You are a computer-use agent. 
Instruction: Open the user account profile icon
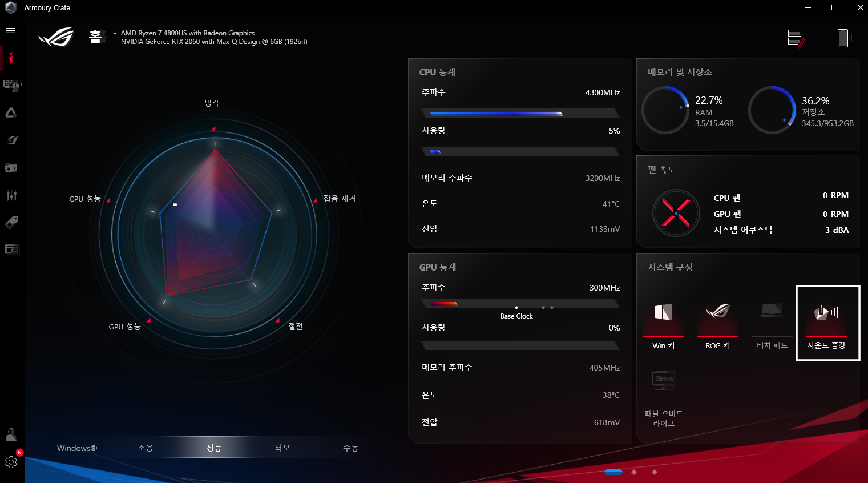11,434
